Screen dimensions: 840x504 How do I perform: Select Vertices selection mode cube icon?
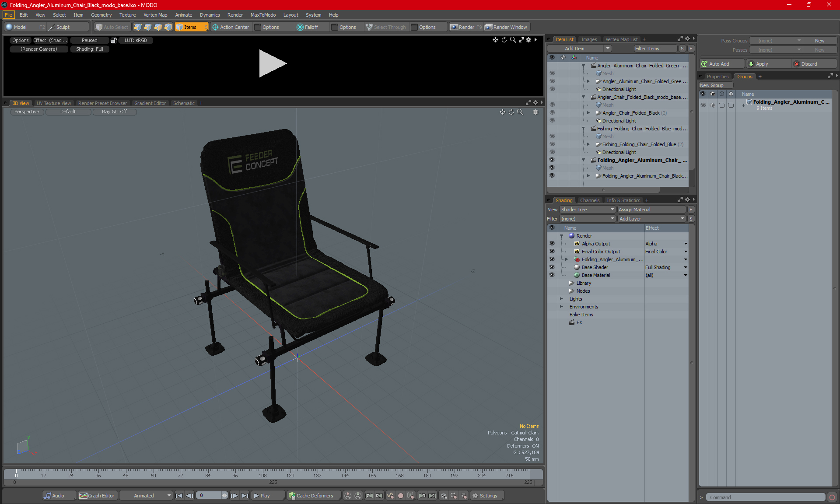pyautogui.click(x=138, y=27)
